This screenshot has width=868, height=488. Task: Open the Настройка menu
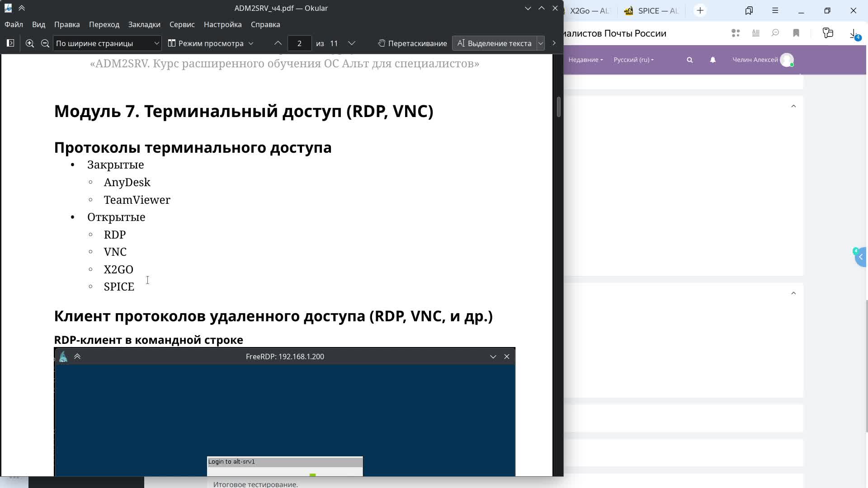click(223, 24)
